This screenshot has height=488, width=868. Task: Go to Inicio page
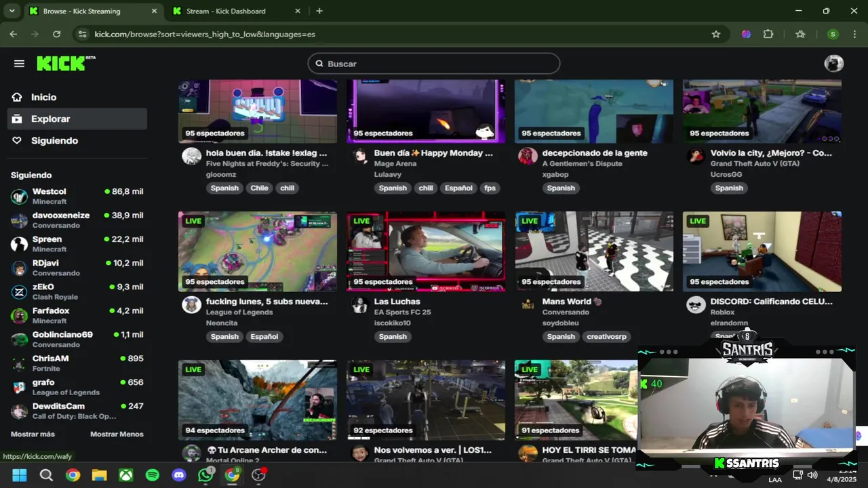point(43,97)
